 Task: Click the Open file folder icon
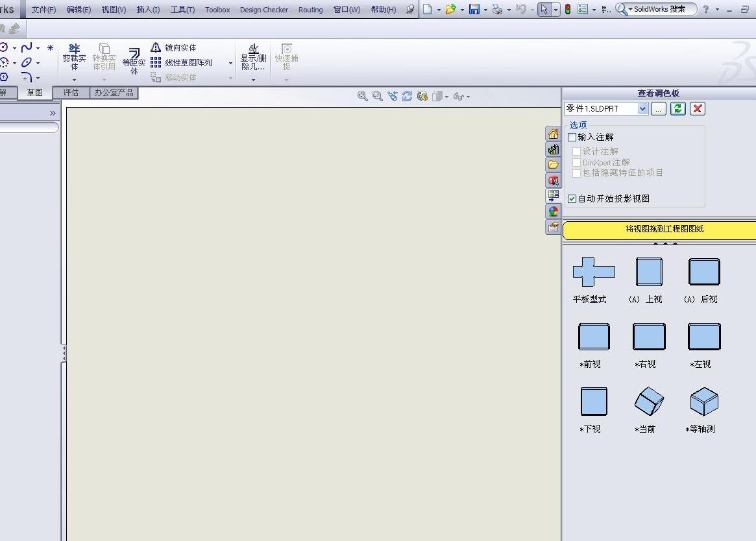point(450,9)
